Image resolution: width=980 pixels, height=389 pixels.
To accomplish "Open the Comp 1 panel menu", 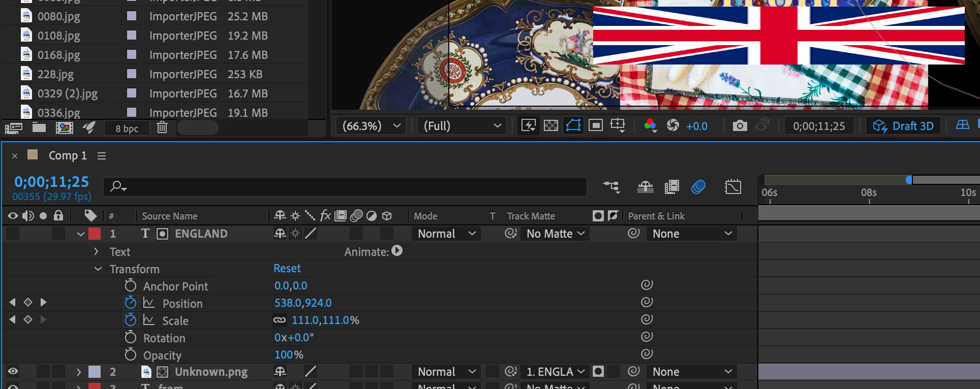I will coord(102,156).
